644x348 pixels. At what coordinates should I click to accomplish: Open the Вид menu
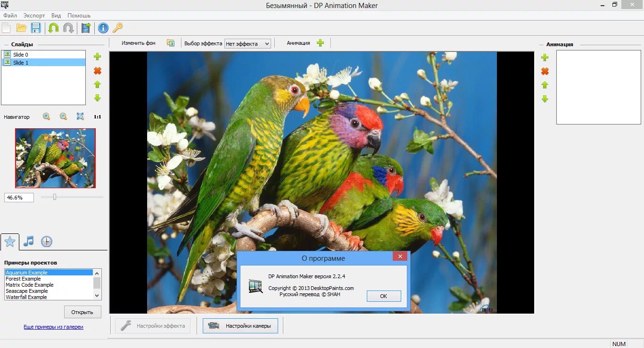point(56,16)
